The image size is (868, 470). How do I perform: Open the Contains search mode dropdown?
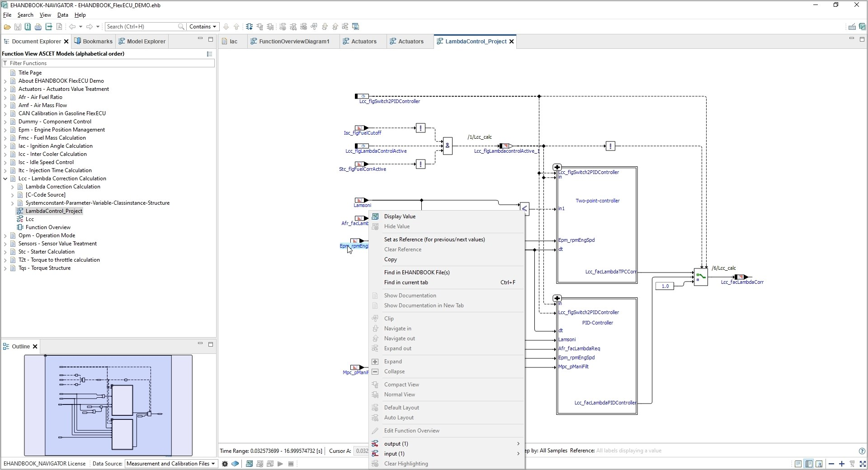(203, 27)
